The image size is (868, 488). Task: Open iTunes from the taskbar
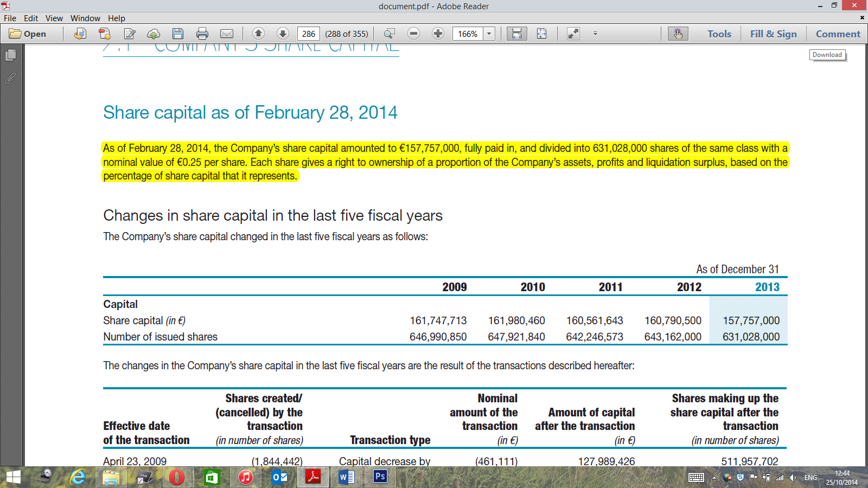pyautogui.click(x=245, y=477)
